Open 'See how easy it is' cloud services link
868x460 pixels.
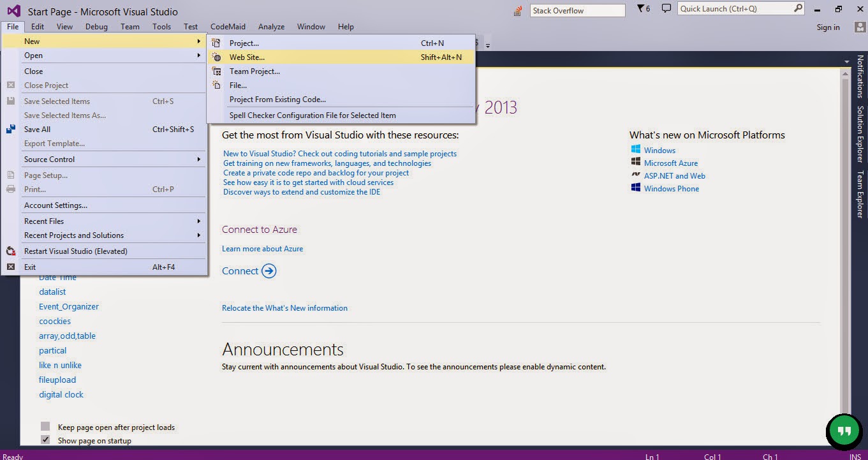point(308,182)
